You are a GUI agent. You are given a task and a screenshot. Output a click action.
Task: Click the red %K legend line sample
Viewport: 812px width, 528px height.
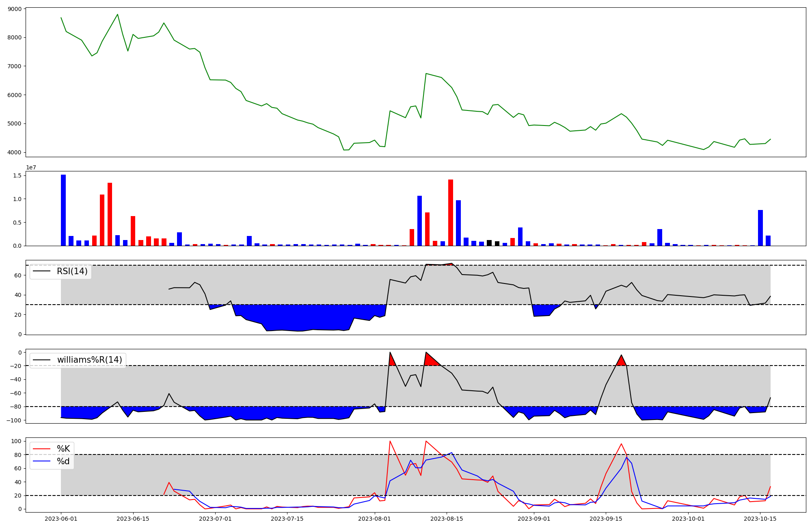tap(41, 449)
